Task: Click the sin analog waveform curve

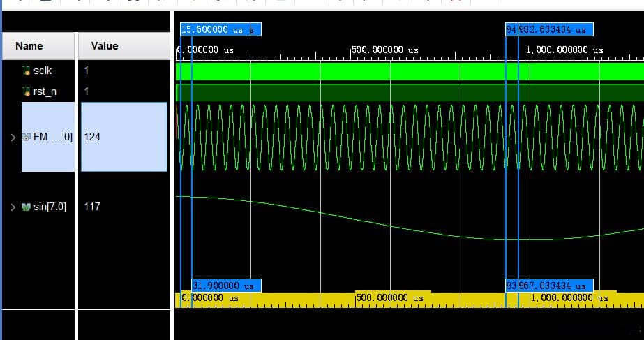Action: coord(410,218)
